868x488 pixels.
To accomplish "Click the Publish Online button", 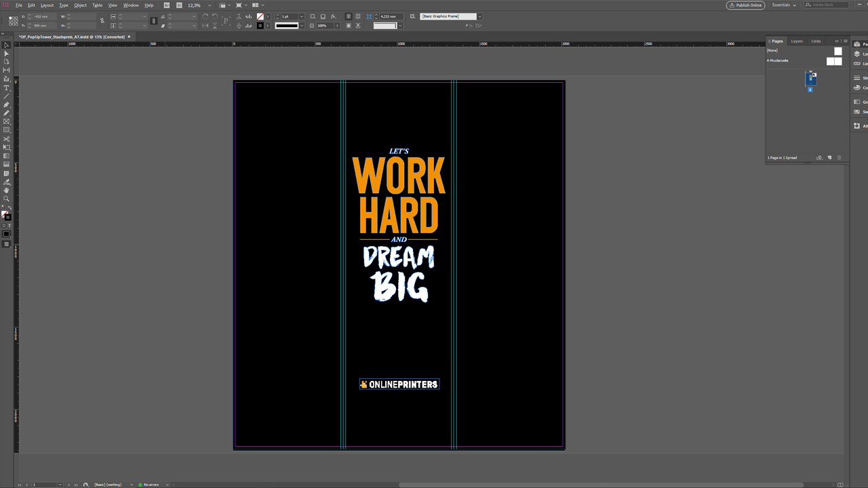I will [745, 5].
